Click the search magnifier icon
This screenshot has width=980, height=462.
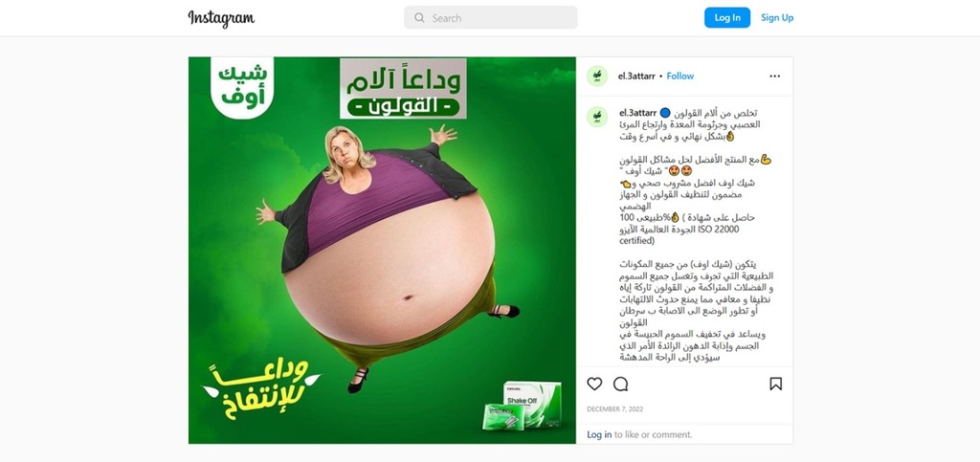419,18
